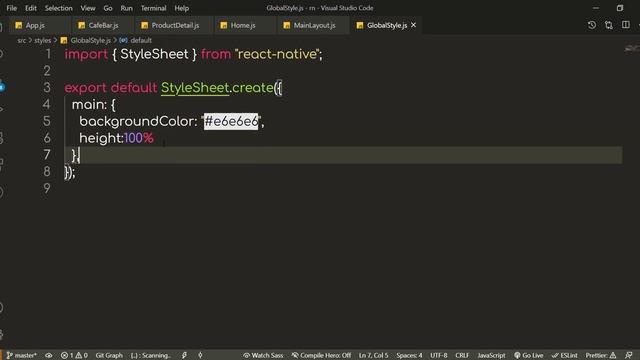Click the backgroundColor property name

click(x=136, y=121)
